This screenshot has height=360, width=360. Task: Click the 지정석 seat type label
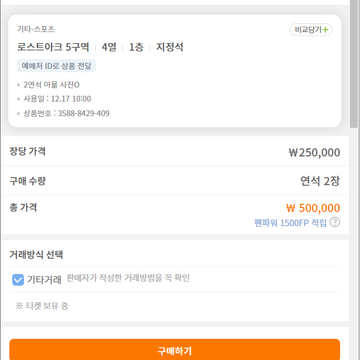pyautogui.click(x=170, y=47)
